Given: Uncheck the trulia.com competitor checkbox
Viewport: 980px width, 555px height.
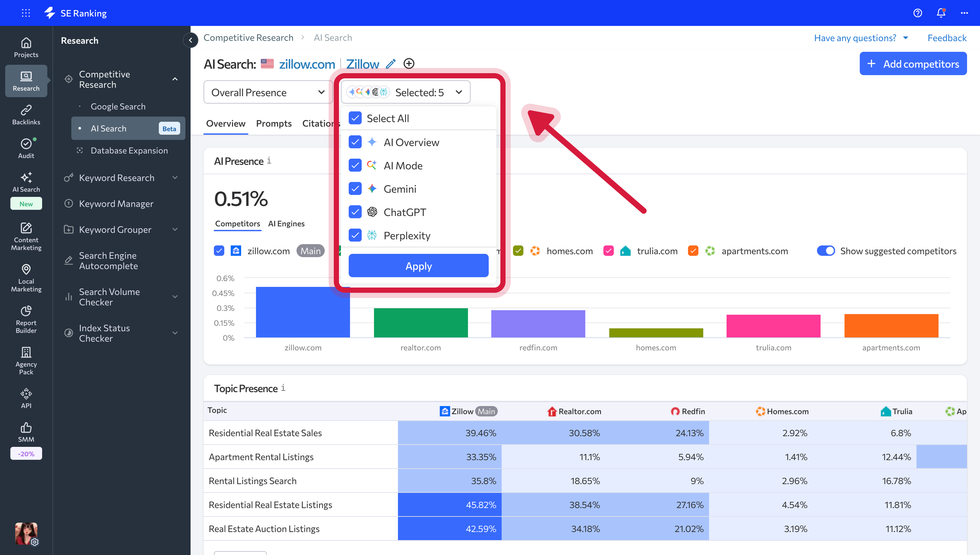Looking at the screenshot, I should coord(608,251).
